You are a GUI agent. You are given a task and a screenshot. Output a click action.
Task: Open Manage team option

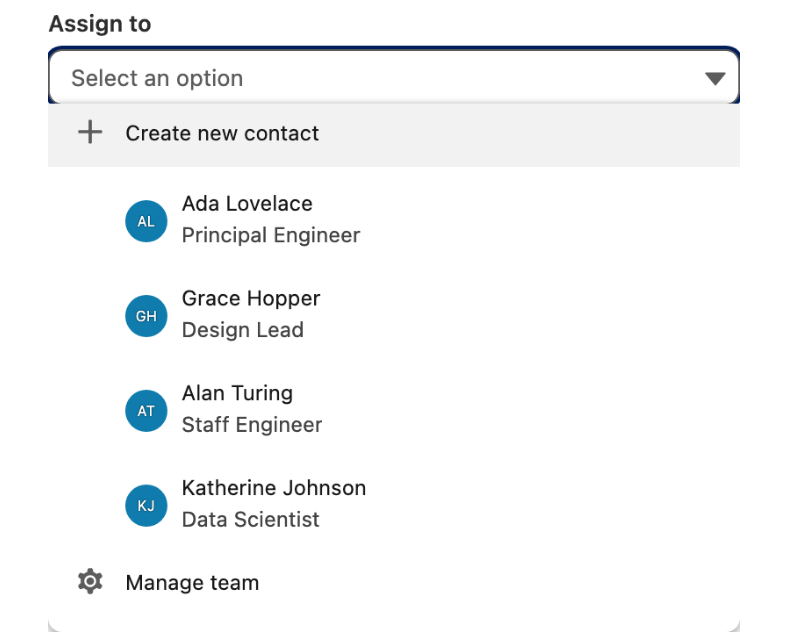393,582
